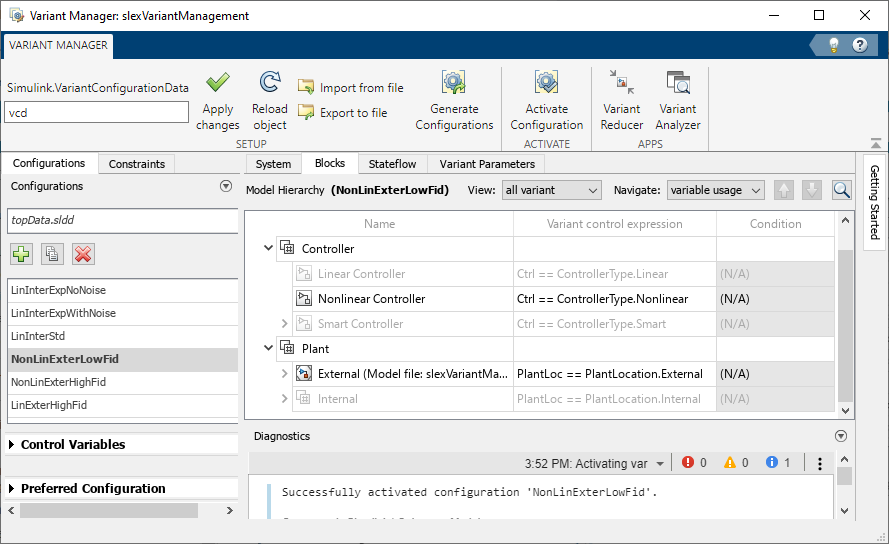Navigate to previous variable usage (up arrow)
Screen dimensions: 889x544
click(784, 191)
